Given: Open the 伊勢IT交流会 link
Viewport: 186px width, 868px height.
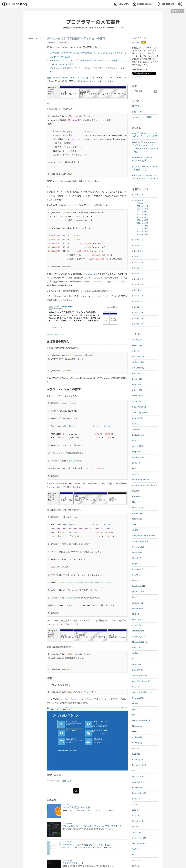Looking at the screenshot, I should click(x=138, y=112).
